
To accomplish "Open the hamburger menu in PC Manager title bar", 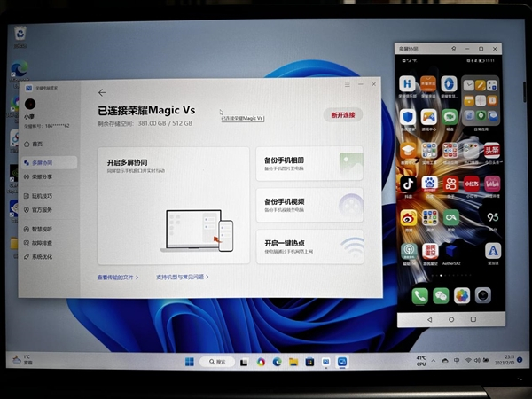I will (x=347, y=84).
